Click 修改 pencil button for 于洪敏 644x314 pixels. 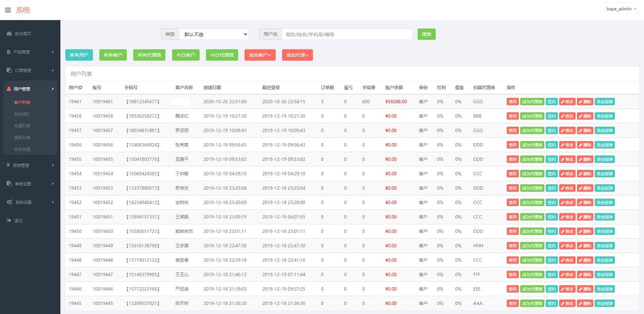(567, 173)
